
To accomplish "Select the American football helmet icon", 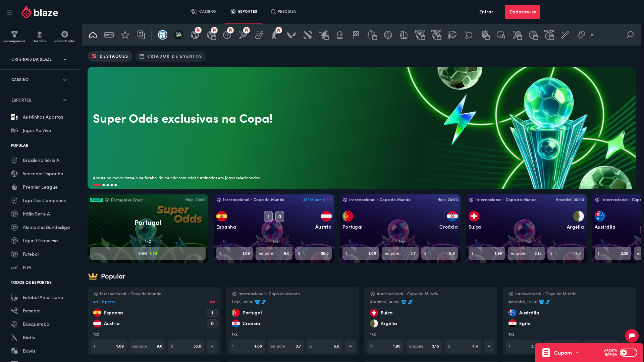I will tap(501, 35).
